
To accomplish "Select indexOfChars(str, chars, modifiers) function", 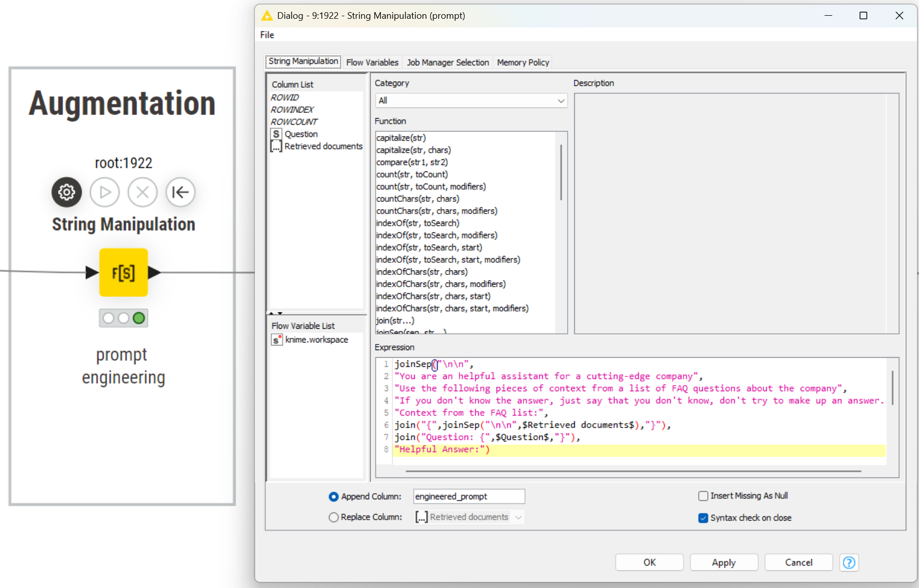I will tap(441, 284).
